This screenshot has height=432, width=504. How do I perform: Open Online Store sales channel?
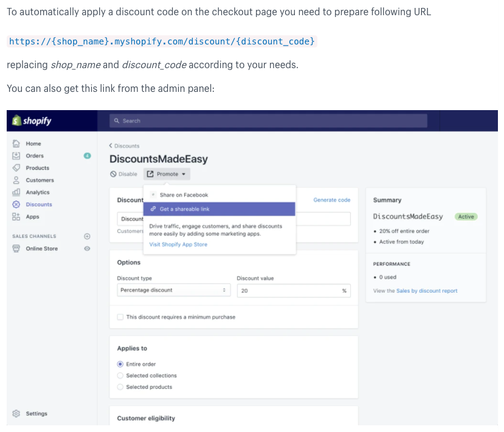pyautogui.click(x=42, y=248)
